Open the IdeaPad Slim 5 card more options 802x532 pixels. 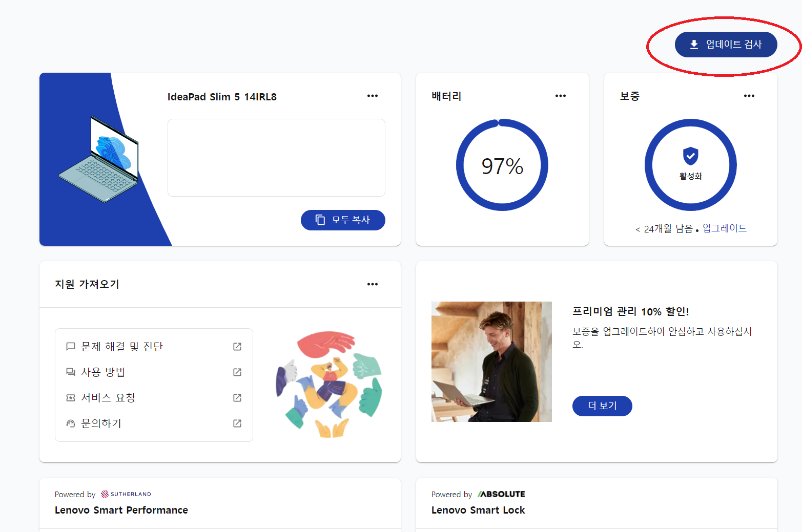[x=373, y=96]
